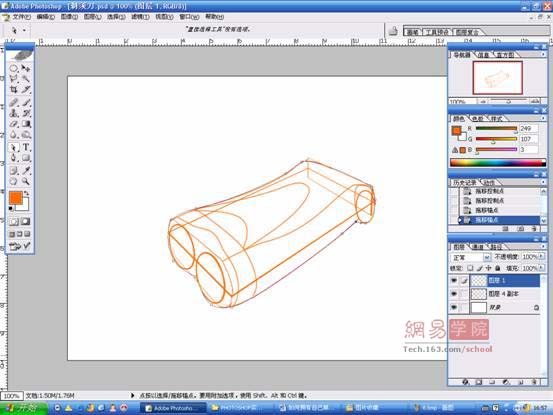Open the 滤镜 menu in menu bar

click(140, 17)
